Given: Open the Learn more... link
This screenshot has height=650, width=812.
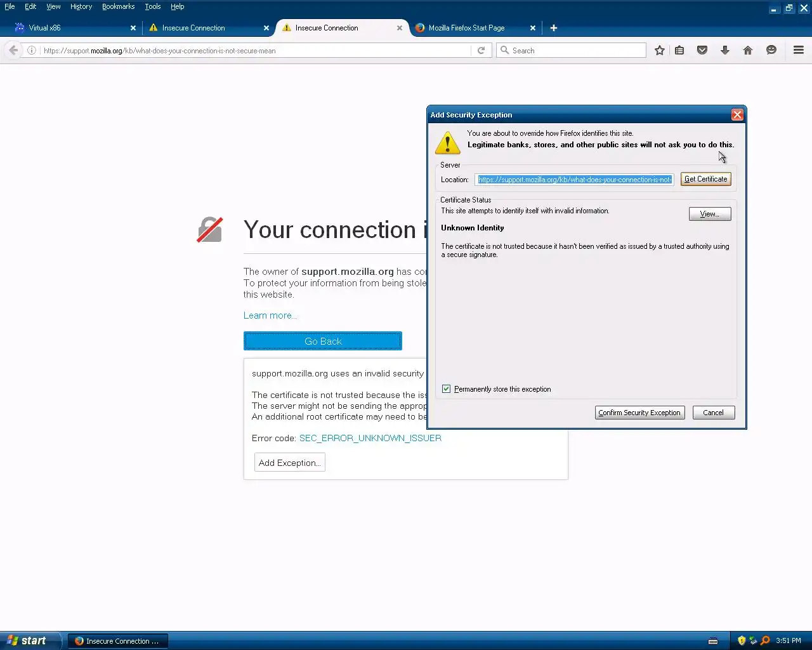Looking at the screenshot, I should 270,315.
